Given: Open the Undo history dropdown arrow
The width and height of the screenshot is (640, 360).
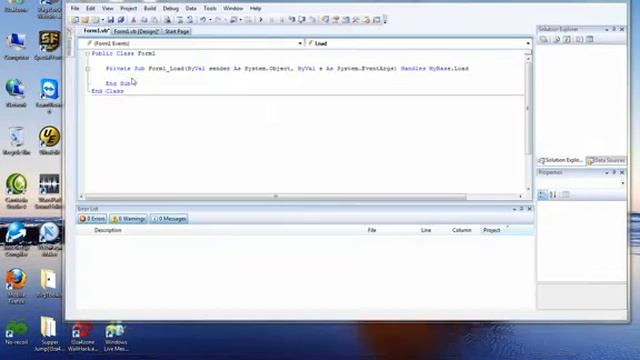Looking at the screenshot, I should point(210,20).
